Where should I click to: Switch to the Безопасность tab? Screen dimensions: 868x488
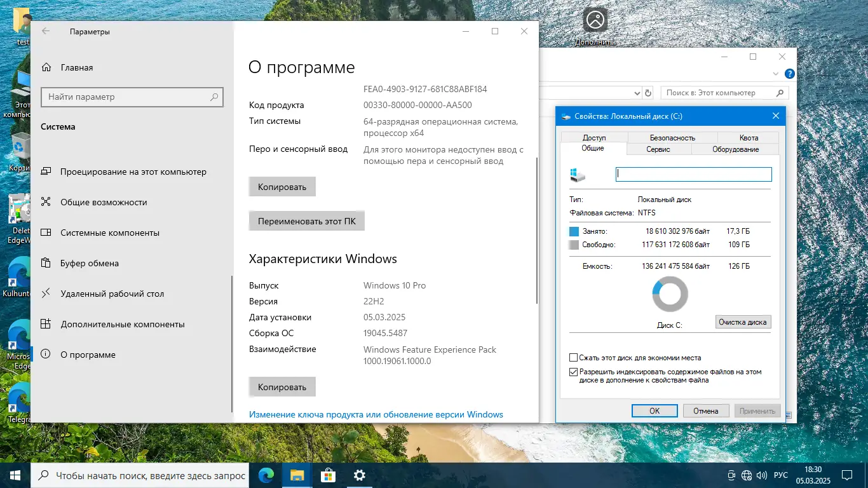pyautogui.click(x=672, y=137)
